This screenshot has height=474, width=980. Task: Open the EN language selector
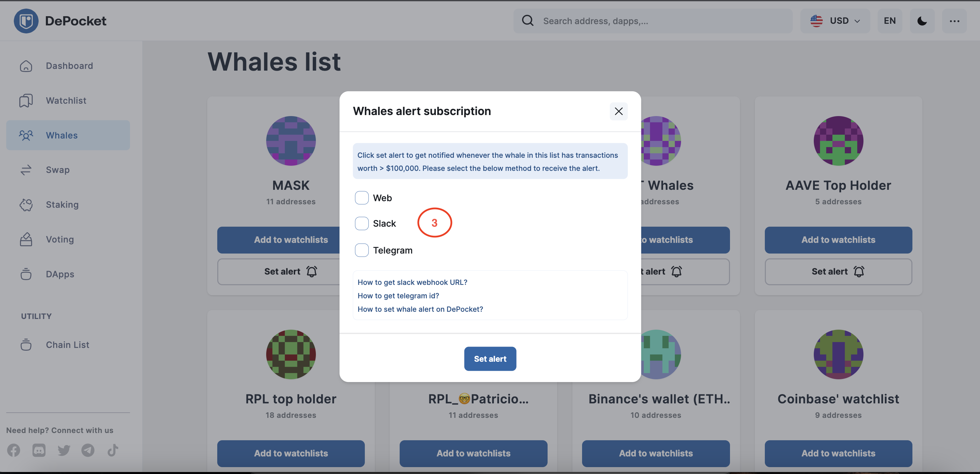coord(889,21)
